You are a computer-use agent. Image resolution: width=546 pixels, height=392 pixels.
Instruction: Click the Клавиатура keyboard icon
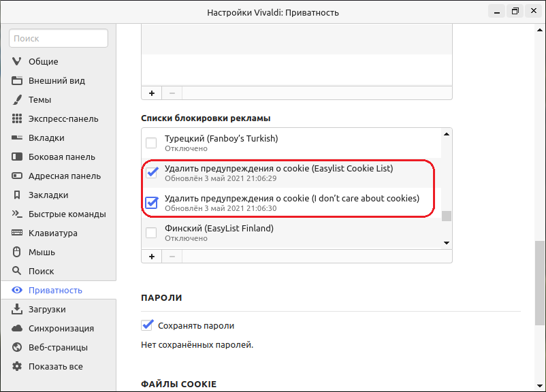click(x=17, y=233)
